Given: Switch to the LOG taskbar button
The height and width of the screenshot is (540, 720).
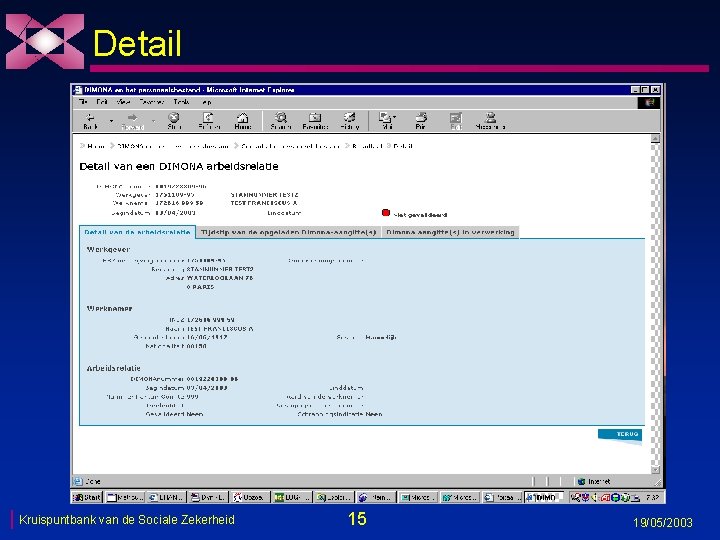Looking at the screenshot, I should tap(292, 497).
